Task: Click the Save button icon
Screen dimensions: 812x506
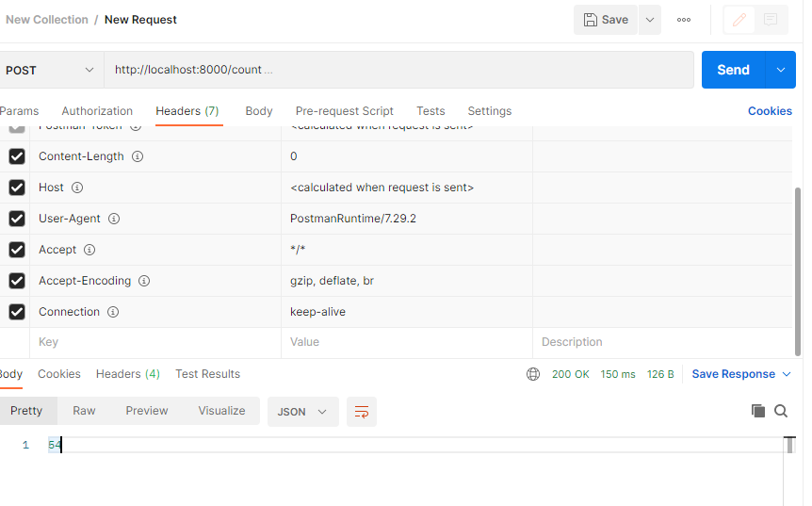Action: 591,20
